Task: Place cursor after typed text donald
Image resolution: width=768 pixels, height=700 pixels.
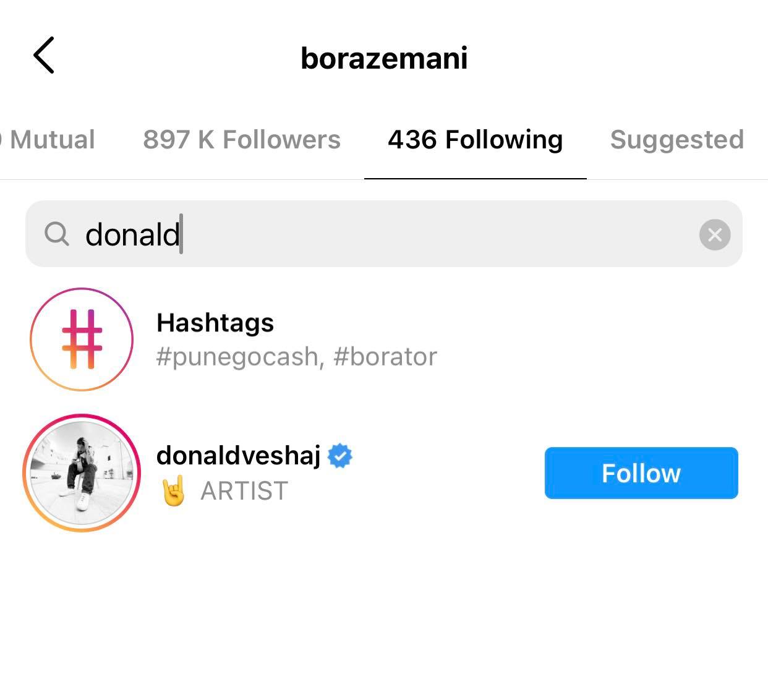Action: (182, 234)
